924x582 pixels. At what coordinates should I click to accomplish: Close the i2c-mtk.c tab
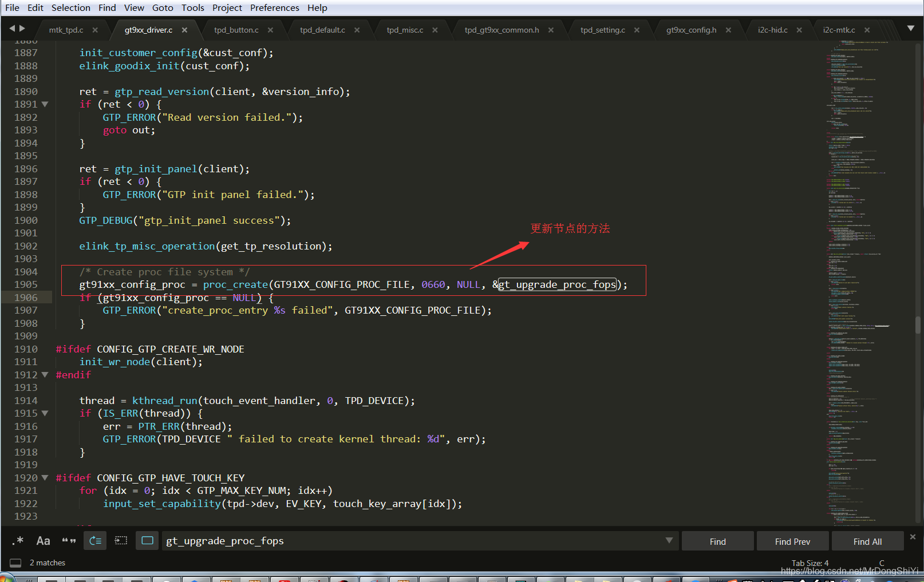point(867,30)
